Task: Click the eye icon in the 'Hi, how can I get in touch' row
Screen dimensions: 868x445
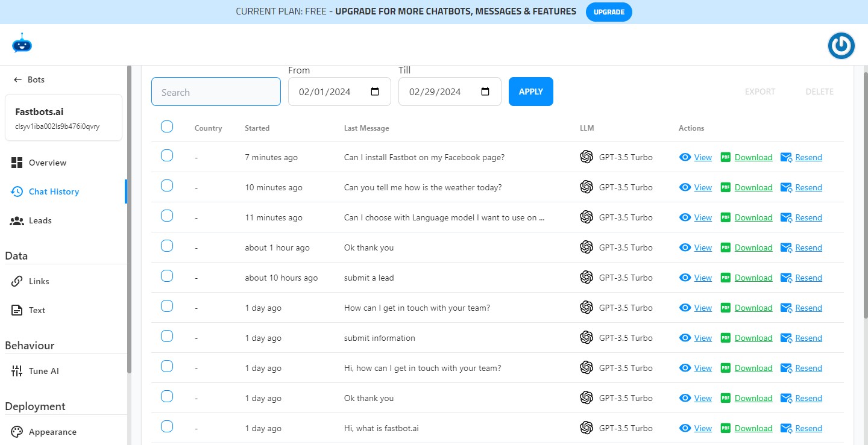Action: pyautogui.click(x=685, y=368)
